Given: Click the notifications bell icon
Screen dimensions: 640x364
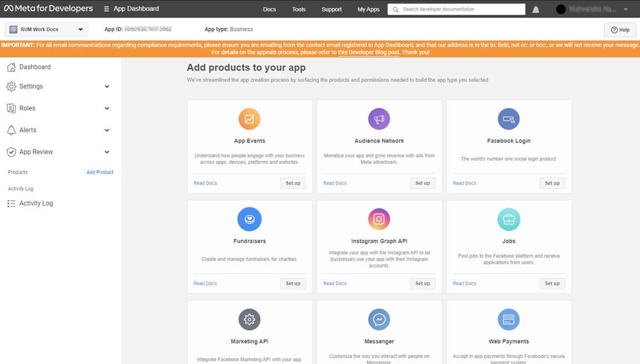Looking at the screenshot, I should point(535,9).
